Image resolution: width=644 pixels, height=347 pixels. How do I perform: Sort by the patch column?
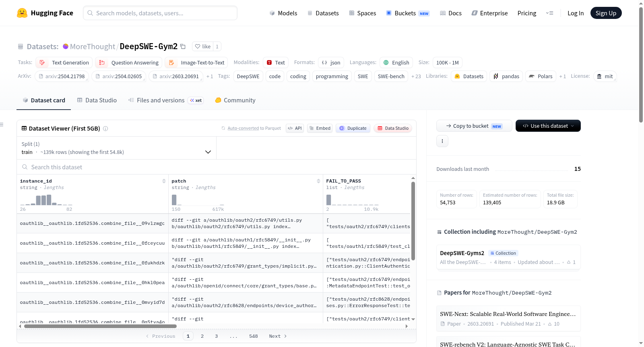pos(318,181)
